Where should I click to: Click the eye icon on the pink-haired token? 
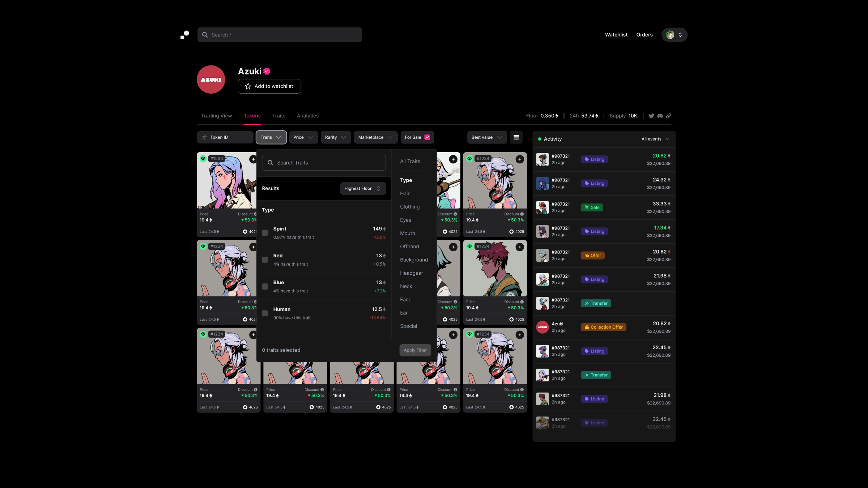(x=203, y=158)
